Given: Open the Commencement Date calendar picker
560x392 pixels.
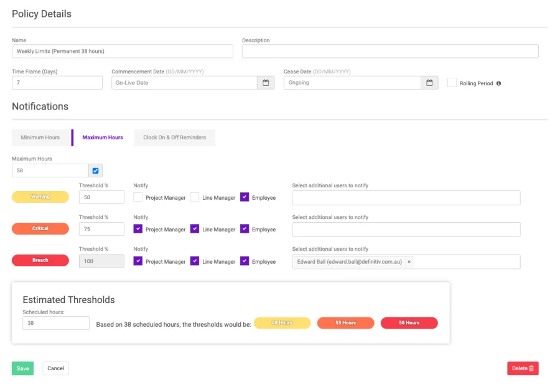Looking at the screenshot, I should click(x=266, y=83).
